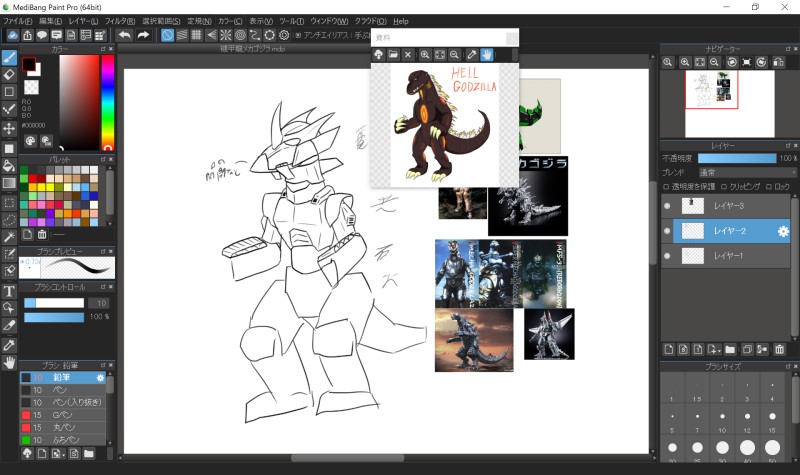800x475 pixels.
Task: Select the レイヤー1 layer
Action: tap(727, 256)
